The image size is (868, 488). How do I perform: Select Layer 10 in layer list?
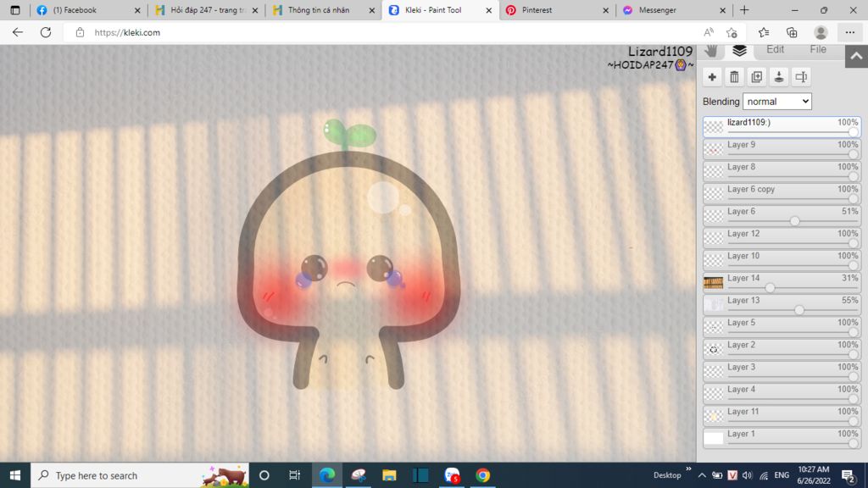coord(782,260)
